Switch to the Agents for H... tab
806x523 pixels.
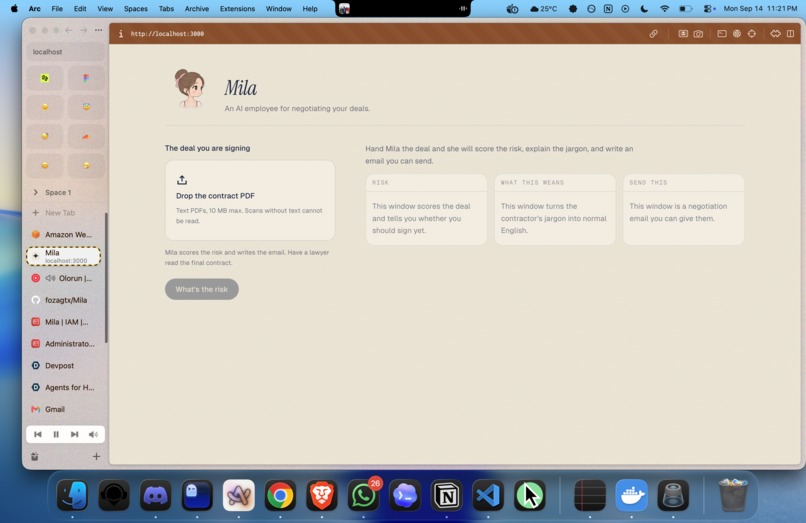(x=64, y=388)
